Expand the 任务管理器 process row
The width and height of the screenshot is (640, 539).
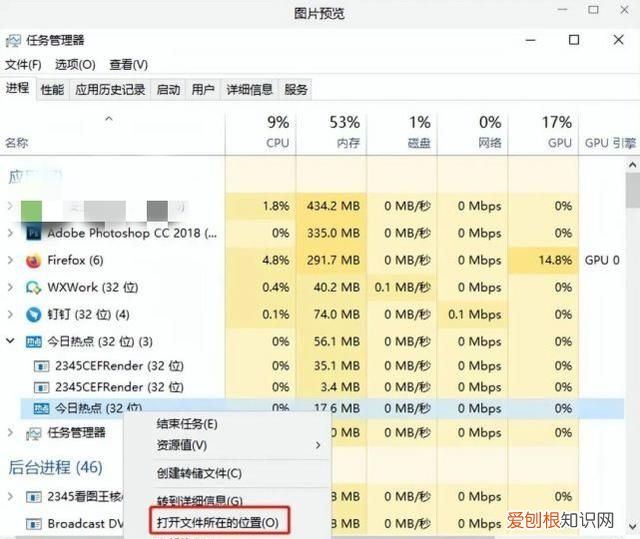10,433
